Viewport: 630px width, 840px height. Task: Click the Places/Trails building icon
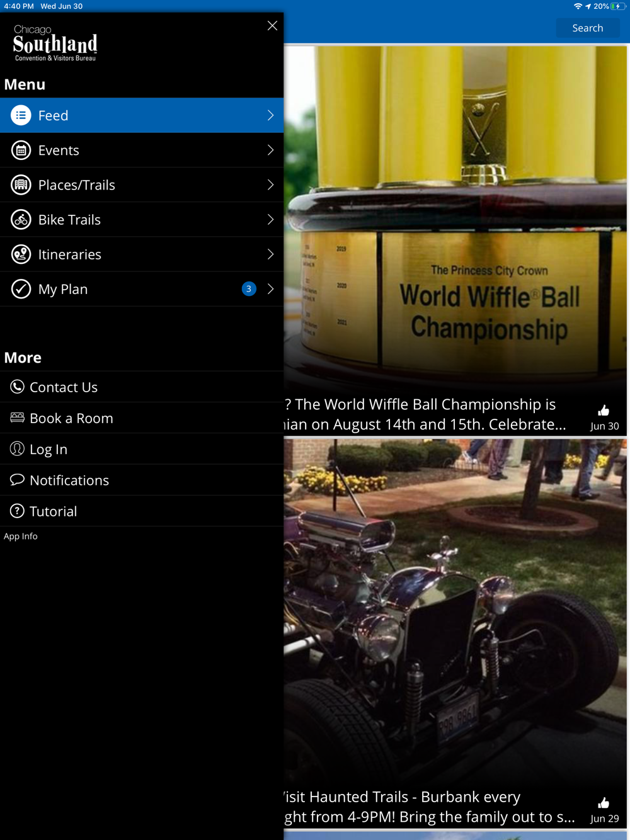click(x=21, y=184)
